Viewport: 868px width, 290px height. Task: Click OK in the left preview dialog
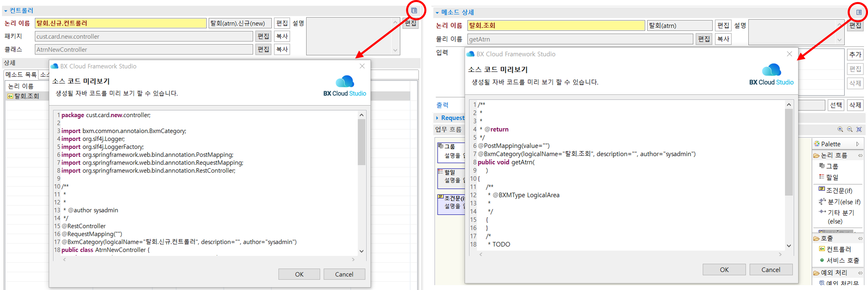pos(299,274)
